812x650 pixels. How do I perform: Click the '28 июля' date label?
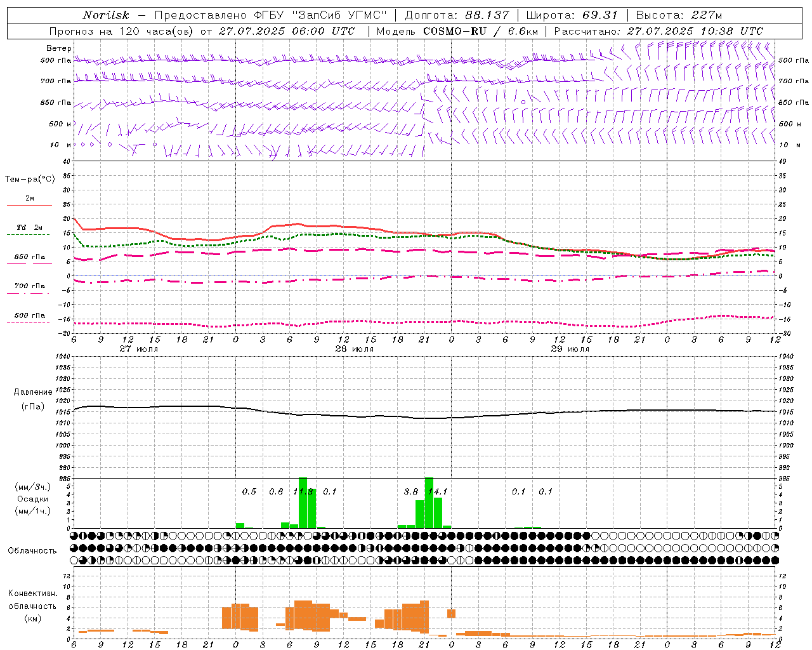point(355,349)
